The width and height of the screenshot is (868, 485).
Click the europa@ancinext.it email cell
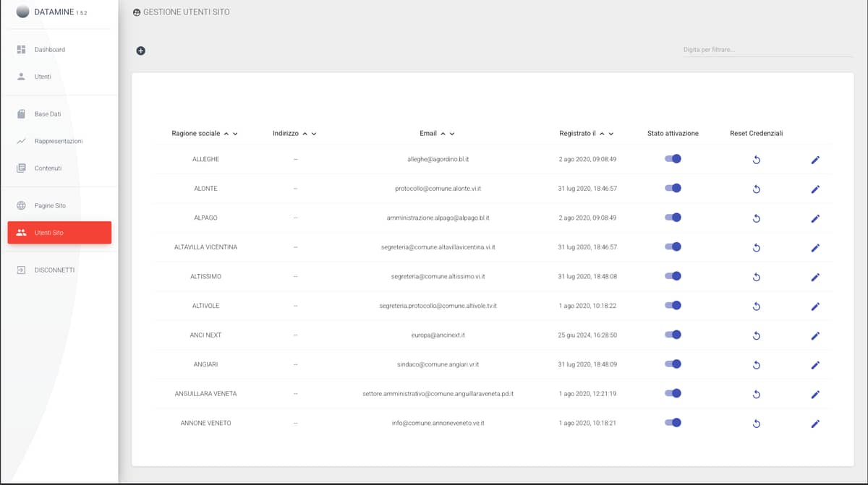click(x=438, y=335)
